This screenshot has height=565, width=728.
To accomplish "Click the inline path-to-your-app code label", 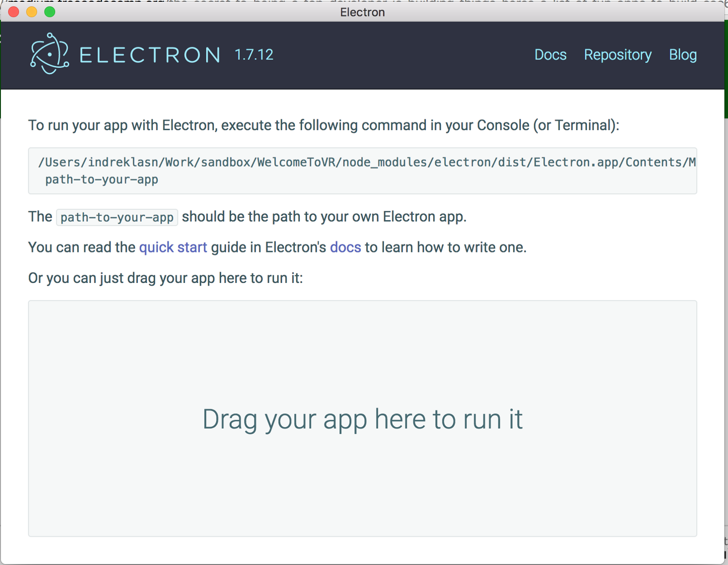I will coord(117,217).
